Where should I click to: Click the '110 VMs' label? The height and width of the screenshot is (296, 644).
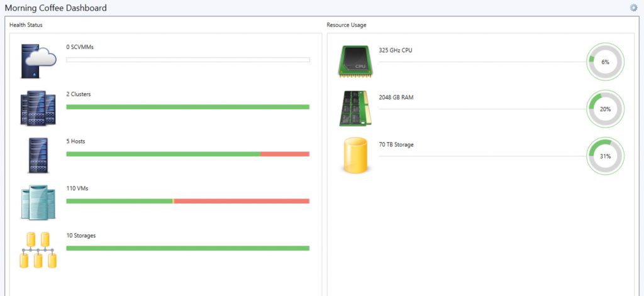click(x=77, y=189)
